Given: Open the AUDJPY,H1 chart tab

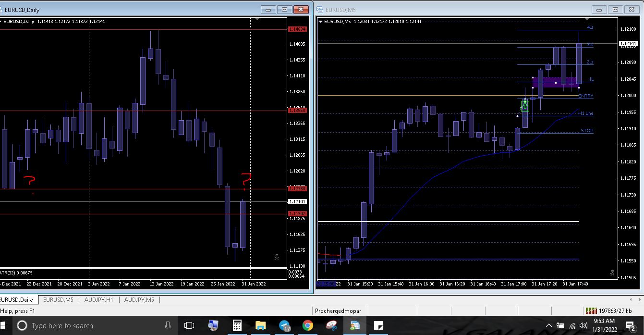Looking at the screenshot, I should (98, 299).
